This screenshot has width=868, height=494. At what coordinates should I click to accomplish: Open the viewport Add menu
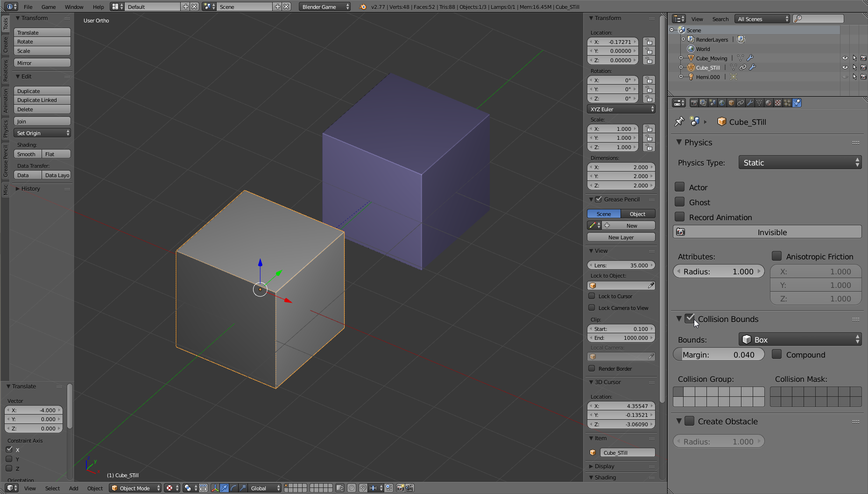(x=73, y=488)
